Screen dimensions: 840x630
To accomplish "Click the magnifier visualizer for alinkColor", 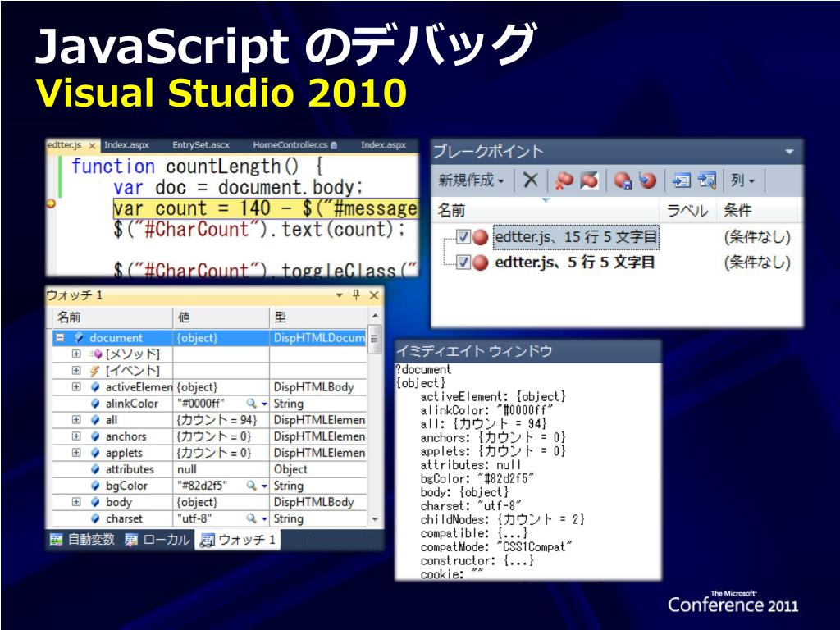I will [251, 403].
